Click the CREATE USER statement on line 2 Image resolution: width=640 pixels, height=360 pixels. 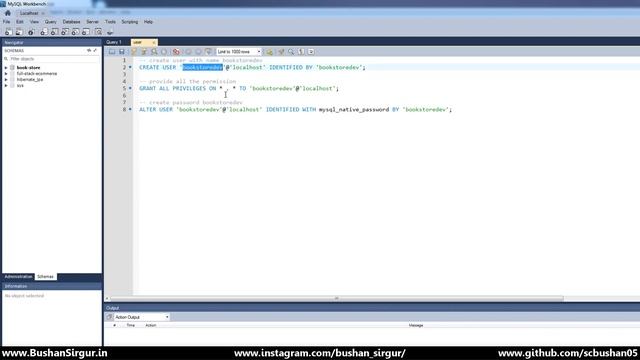(252, 67)
